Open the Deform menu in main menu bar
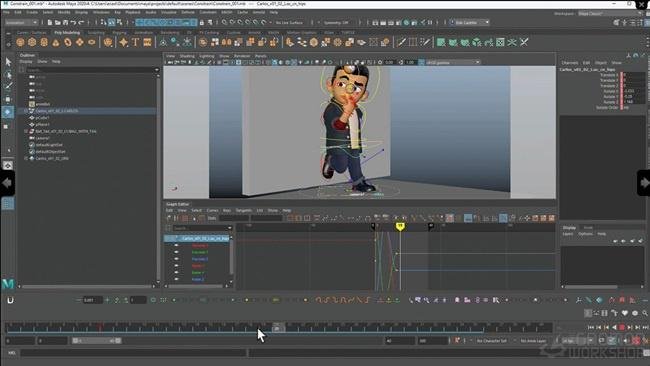Image resolution: width=650 pixels, height=366 pixels. pyautogui.click(x=188, y=12)
